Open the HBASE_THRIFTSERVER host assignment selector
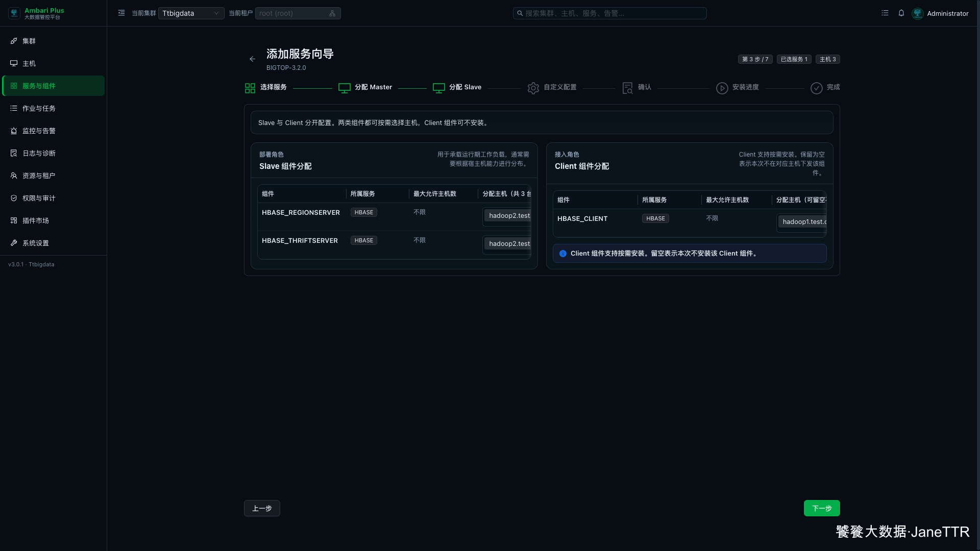This screenshot has width=980, height=551. (506, 244)
